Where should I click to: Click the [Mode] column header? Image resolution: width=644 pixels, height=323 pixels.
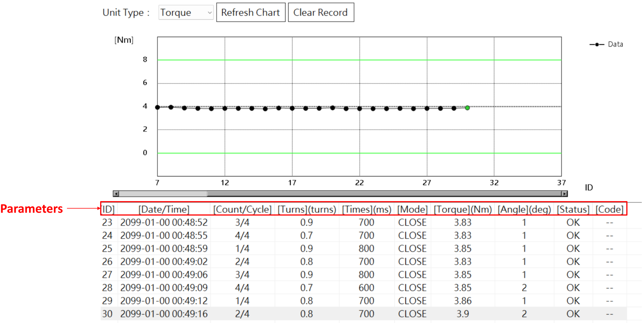pos(412,209)
